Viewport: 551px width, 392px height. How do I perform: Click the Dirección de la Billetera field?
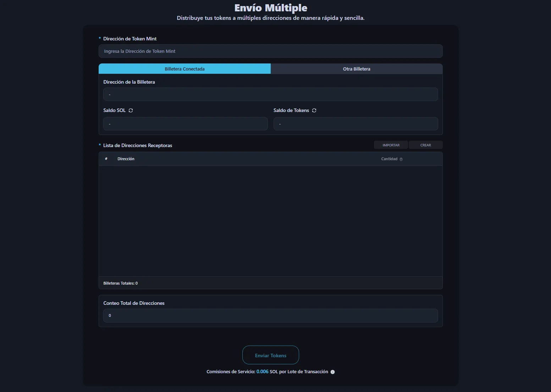tap(270, 94)
